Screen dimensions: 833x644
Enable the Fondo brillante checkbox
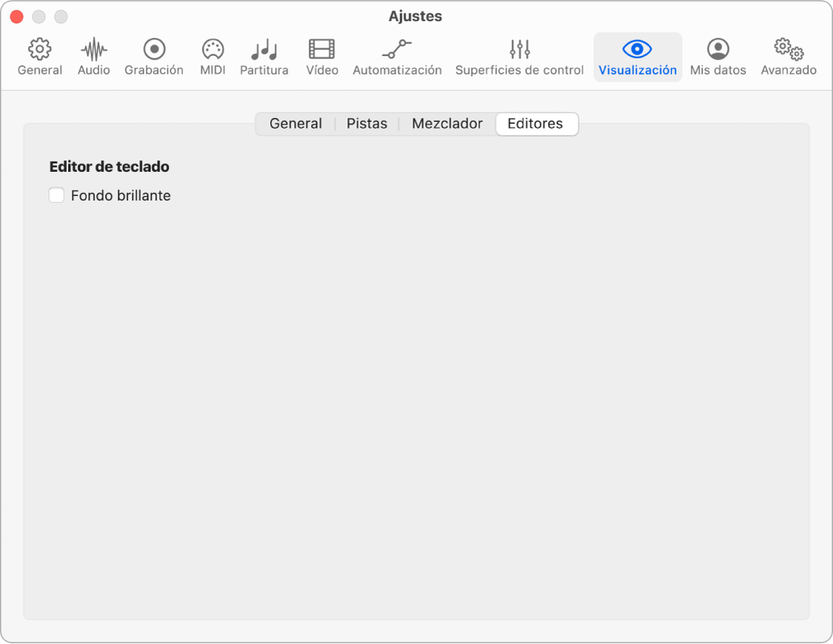(x=57, y=195)
